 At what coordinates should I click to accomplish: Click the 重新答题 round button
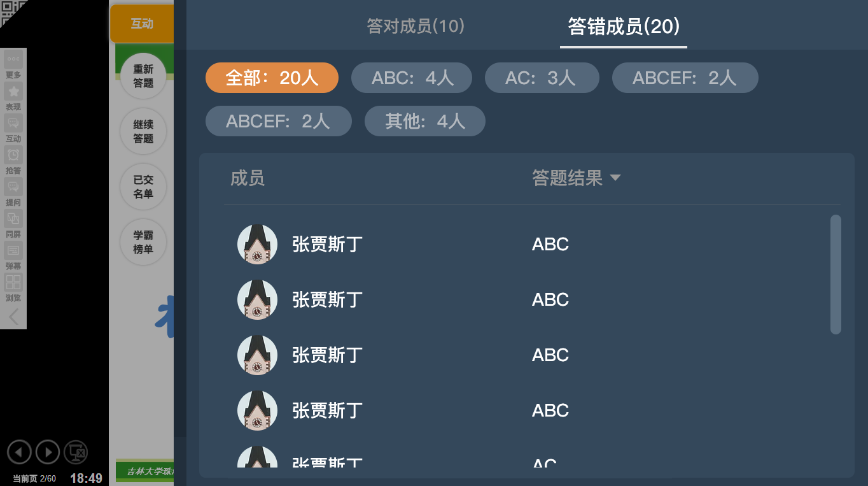click(x=143, y=76)
